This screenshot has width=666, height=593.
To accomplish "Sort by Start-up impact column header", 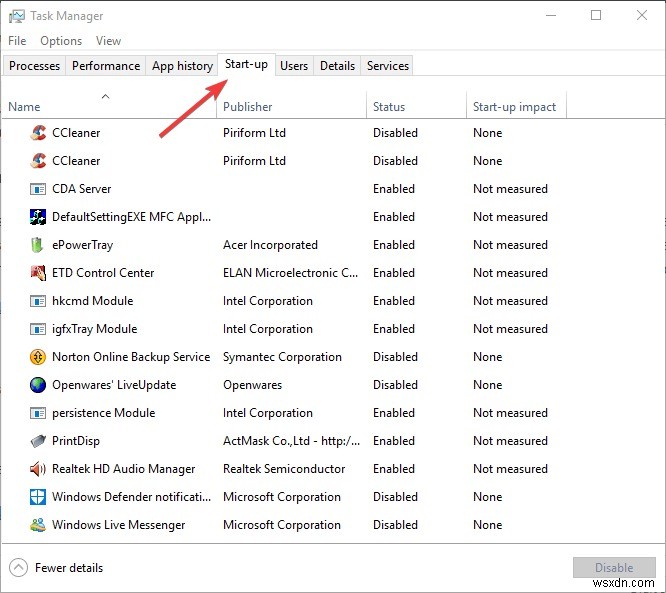I will [x=514, y=107].
